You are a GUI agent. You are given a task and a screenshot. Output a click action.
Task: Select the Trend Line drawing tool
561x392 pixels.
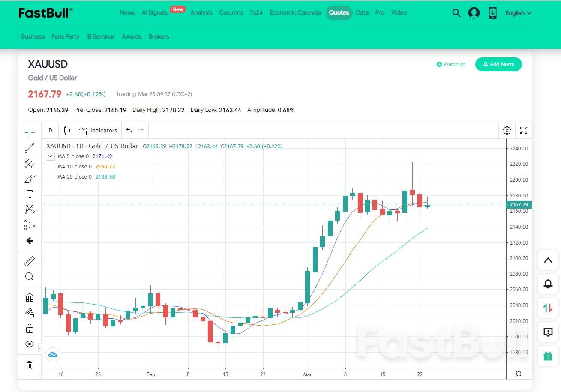[x=29, y=148]
